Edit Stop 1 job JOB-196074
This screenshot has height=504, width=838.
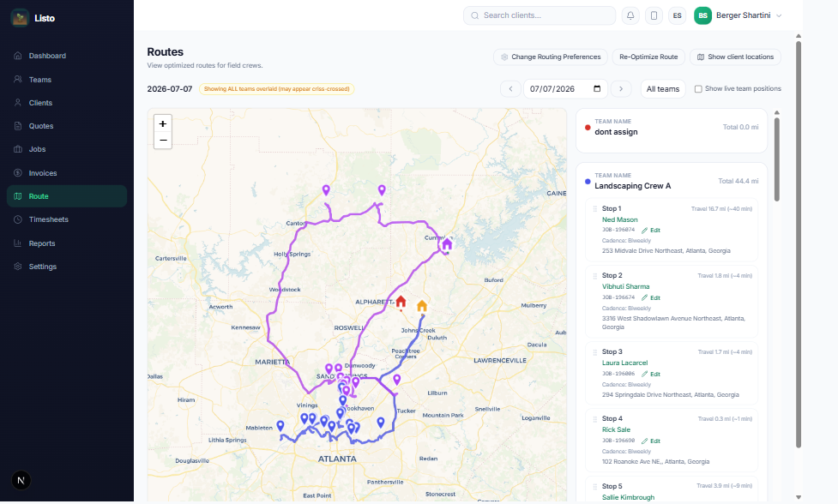tap(651, 230)
